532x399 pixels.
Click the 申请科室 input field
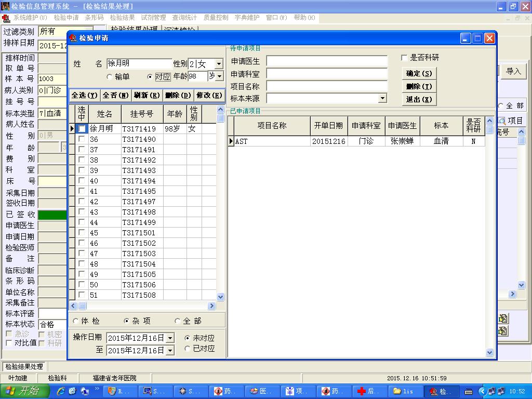pyautogui.click(x=327, y=74)
